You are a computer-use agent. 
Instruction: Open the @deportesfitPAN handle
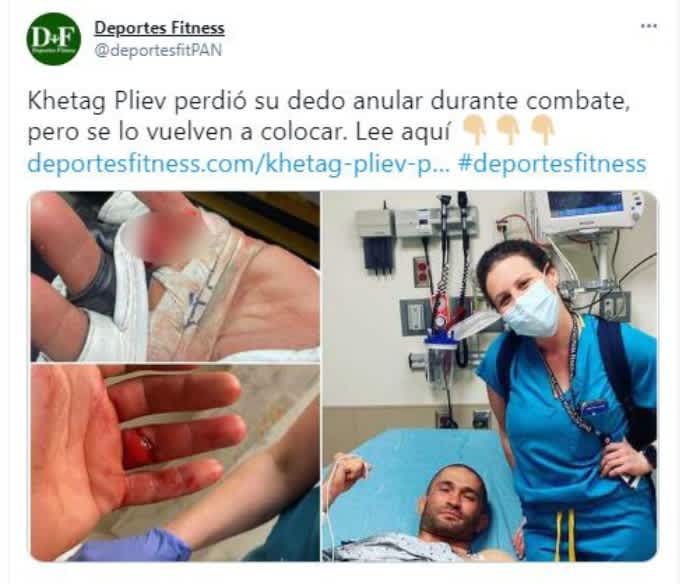coord(158,50)
